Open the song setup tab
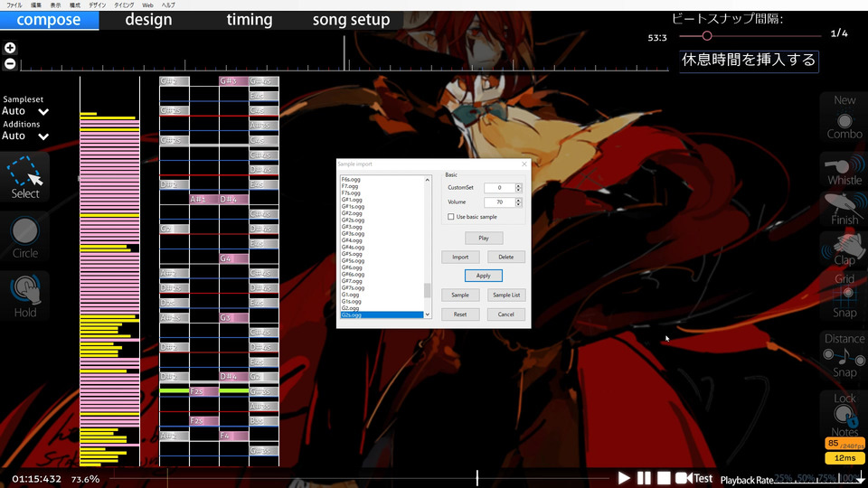This screenshot has width=868, height=488. point(351,20)
